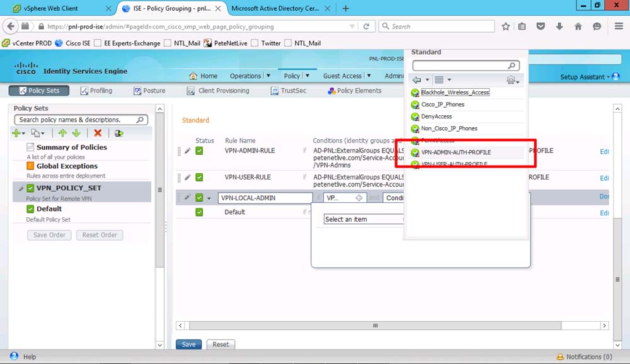This screenshot has width=630, height=364.
Task: Click the Save Order button
Action: (49, 235)
